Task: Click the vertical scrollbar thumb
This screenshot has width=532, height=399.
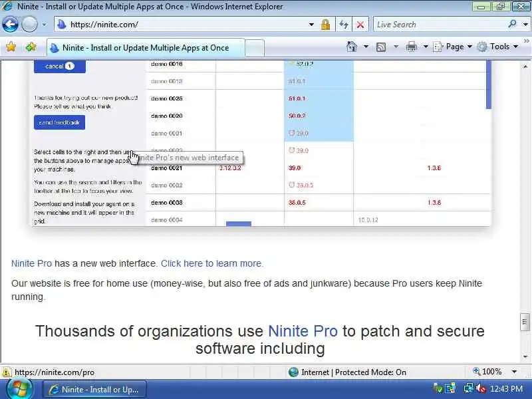Action: coord(525,323)
